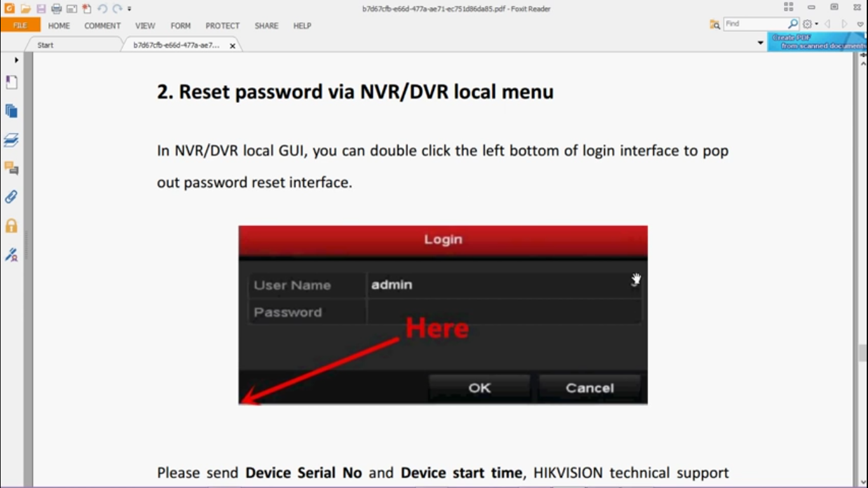
Task: Open the Bookmarks panel in left sidebar
Action: (x=11, y=83)
